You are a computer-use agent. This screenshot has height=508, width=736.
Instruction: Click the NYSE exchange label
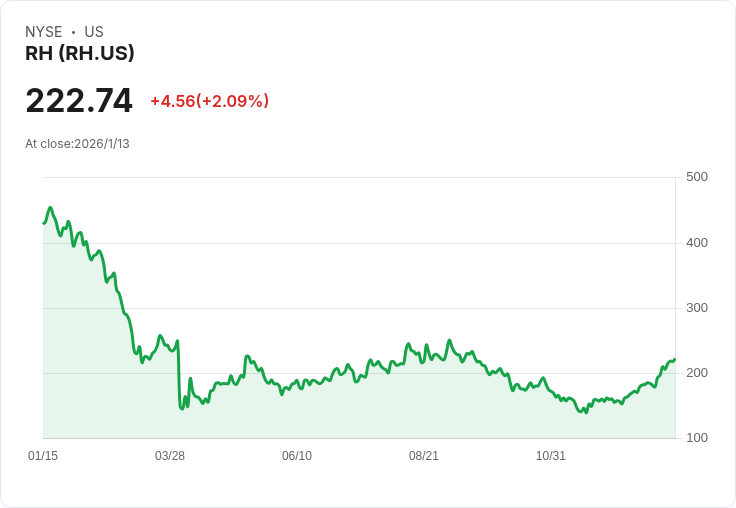pos(43,32)
